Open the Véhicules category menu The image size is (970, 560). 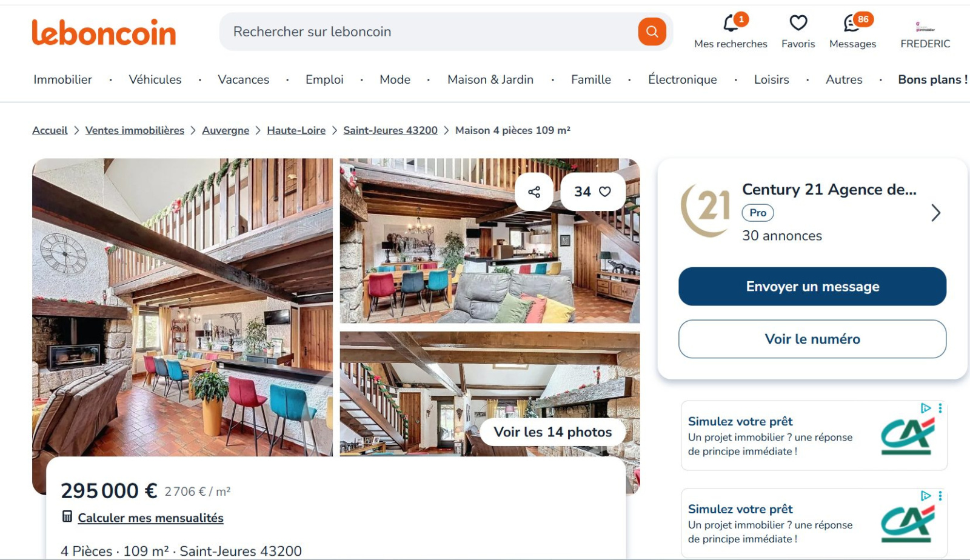[155, 79]
